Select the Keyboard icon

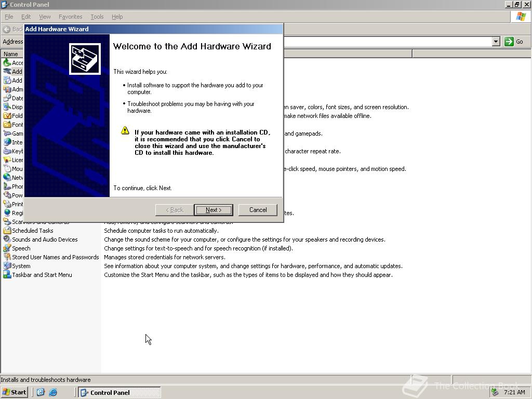click(x=7, y=151)
